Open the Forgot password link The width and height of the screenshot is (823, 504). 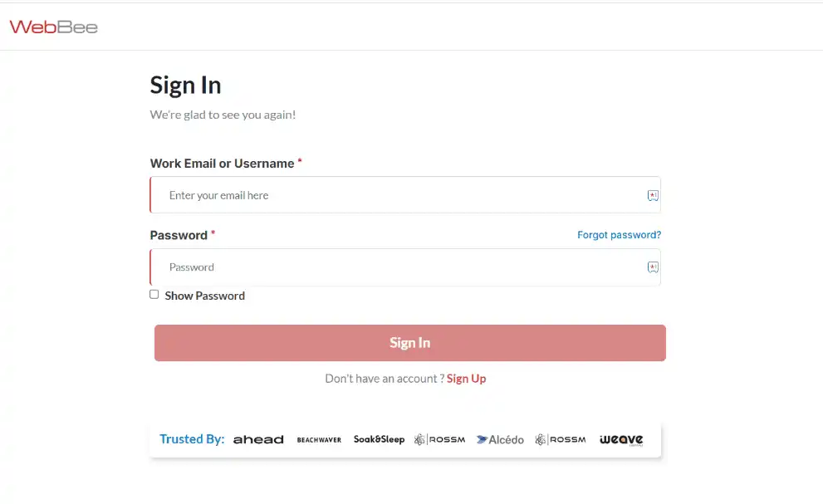click(x=619, y=235)
